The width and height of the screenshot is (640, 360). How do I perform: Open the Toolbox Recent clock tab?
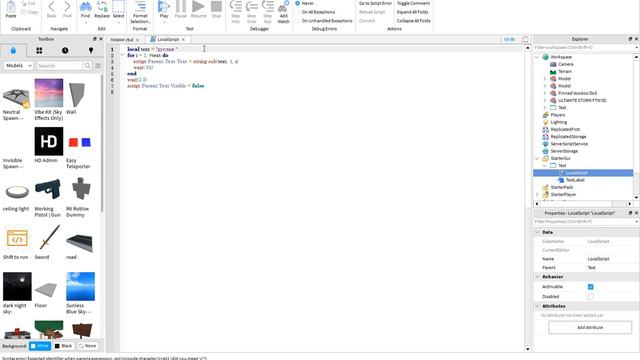point(65,51)
